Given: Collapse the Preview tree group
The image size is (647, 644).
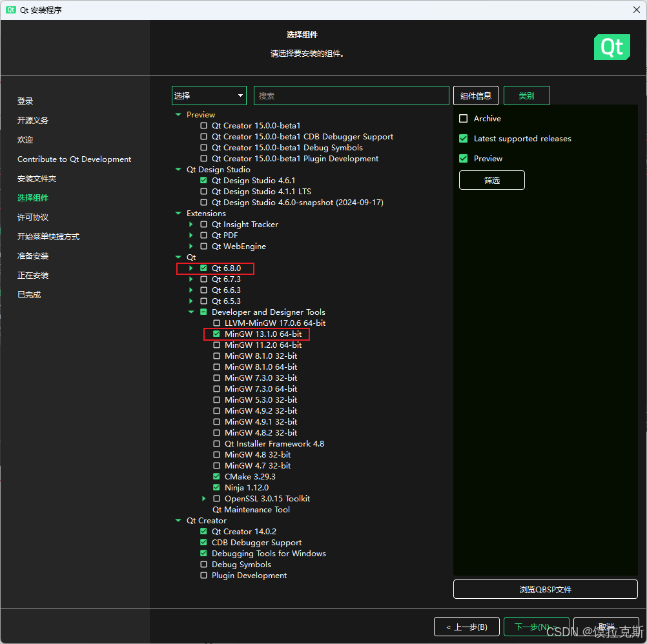Looking at the screenshot, I should coord(178,115).
